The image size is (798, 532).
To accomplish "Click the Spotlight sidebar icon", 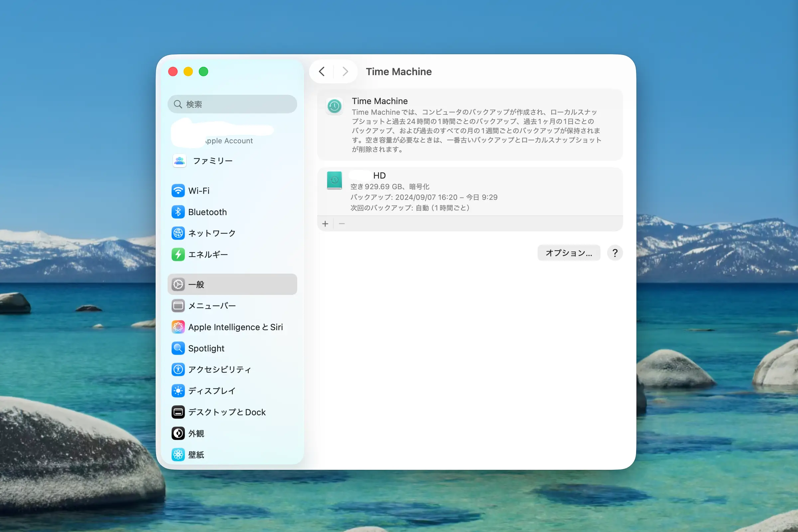I will tap(178, 348).
